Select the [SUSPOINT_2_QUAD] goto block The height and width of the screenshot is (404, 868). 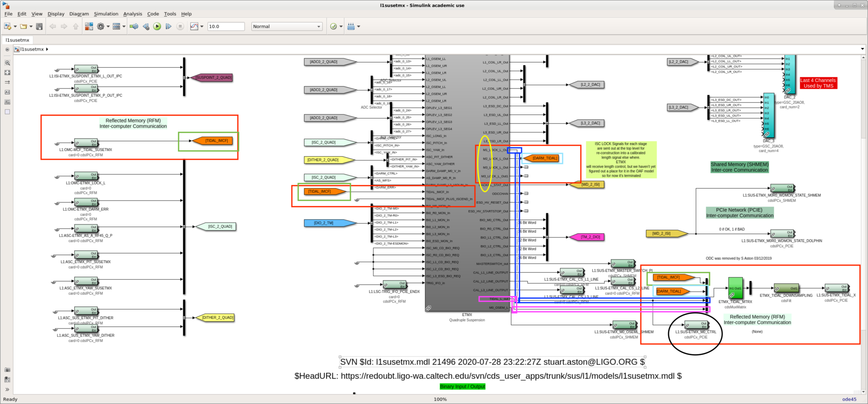tap(211, 77)
